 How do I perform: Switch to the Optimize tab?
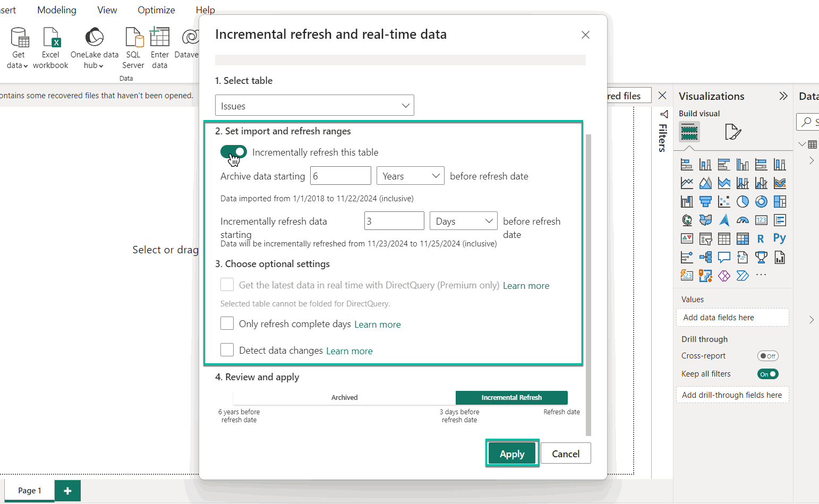pos(156,10)
